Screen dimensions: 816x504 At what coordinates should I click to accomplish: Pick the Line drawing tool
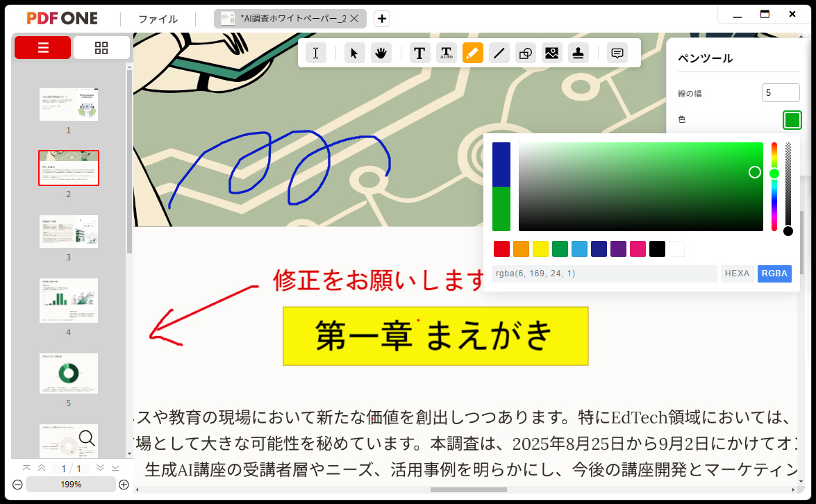coord(499,52)
